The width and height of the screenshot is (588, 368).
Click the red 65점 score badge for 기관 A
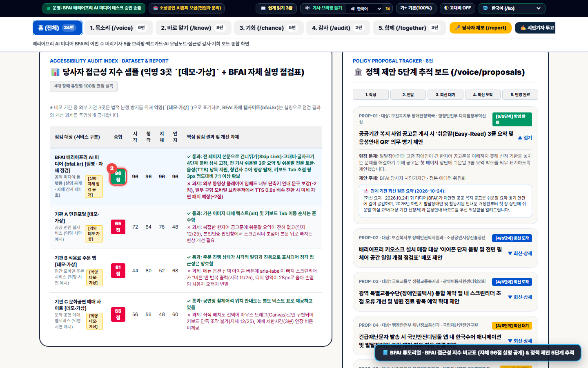118,227
